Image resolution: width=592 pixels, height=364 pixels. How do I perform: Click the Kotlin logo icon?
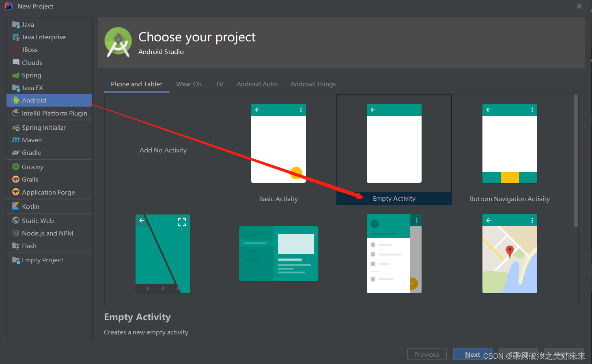16,206
